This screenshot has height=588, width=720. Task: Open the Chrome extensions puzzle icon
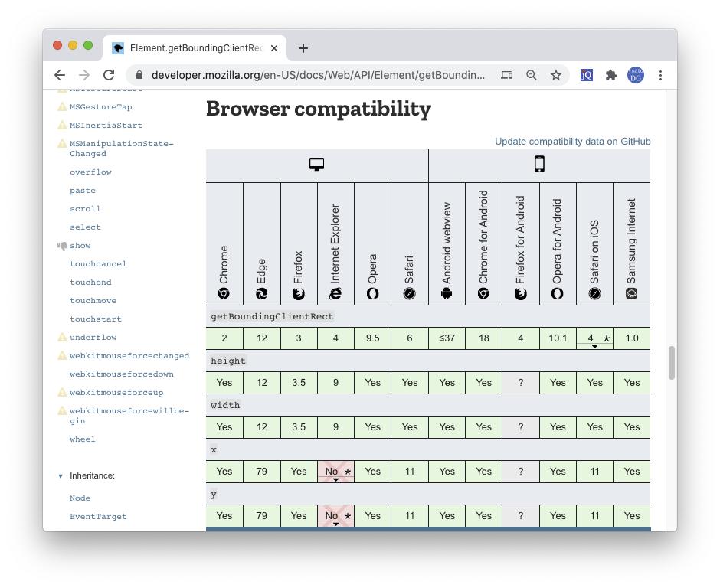tap(610, 75)
